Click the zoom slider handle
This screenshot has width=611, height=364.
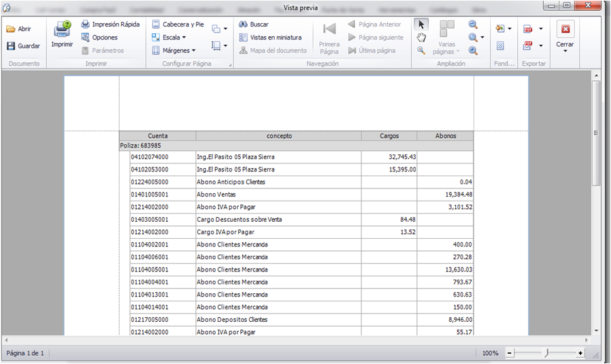546,353
